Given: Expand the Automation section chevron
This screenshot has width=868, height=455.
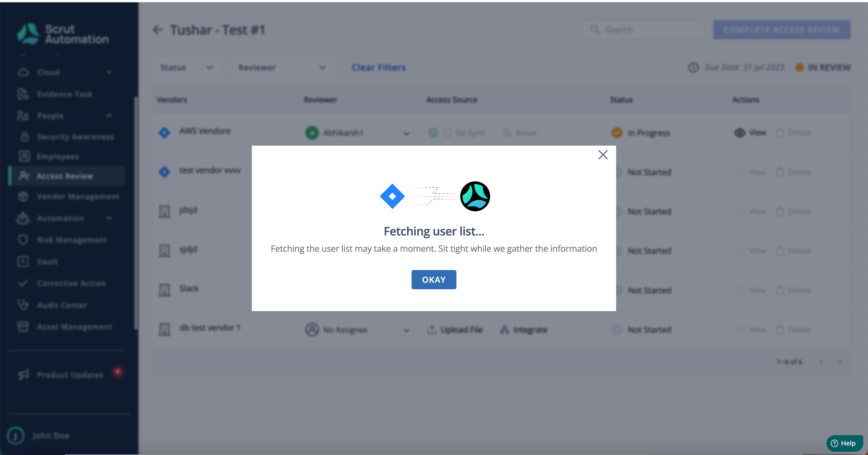Looking at the screenshot, I should coord(109,218).
